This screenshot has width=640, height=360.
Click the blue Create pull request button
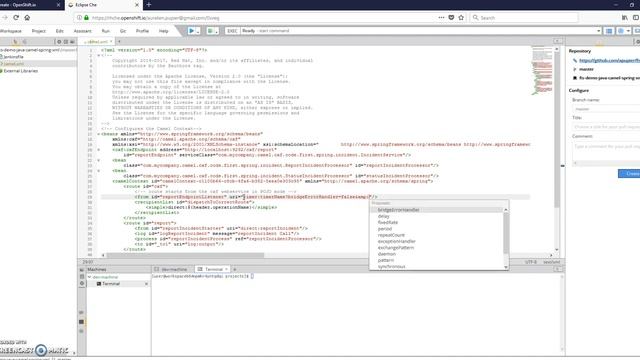(x=629, y=173)
